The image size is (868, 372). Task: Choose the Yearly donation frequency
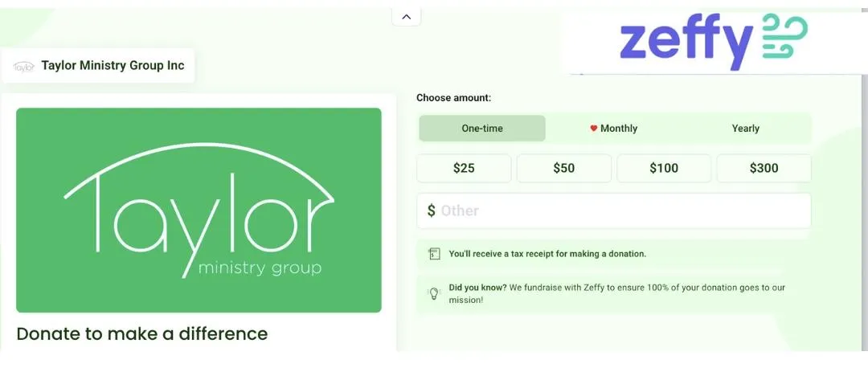tap(745, 129)
